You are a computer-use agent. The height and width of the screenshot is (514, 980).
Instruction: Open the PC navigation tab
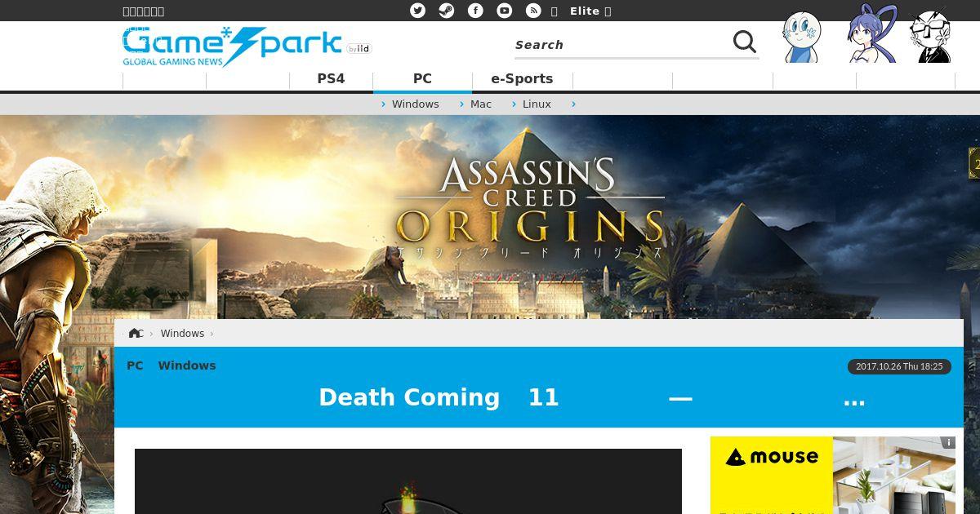(422, 79)
